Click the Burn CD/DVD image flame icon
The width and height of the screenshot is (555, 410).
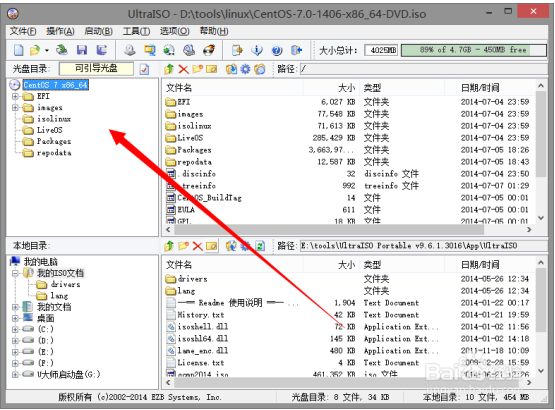pos(209,50)
